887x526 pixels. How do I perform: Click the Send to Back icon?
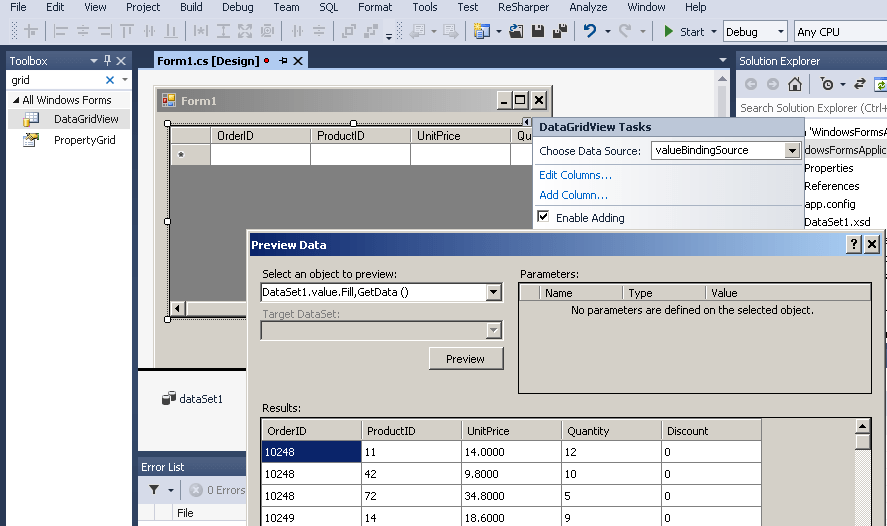(371, 31)
